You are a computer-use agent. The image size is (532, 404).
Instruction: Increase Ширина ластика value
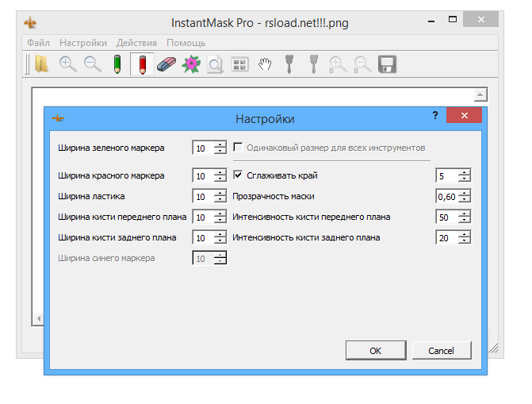(x=220, y=193)
